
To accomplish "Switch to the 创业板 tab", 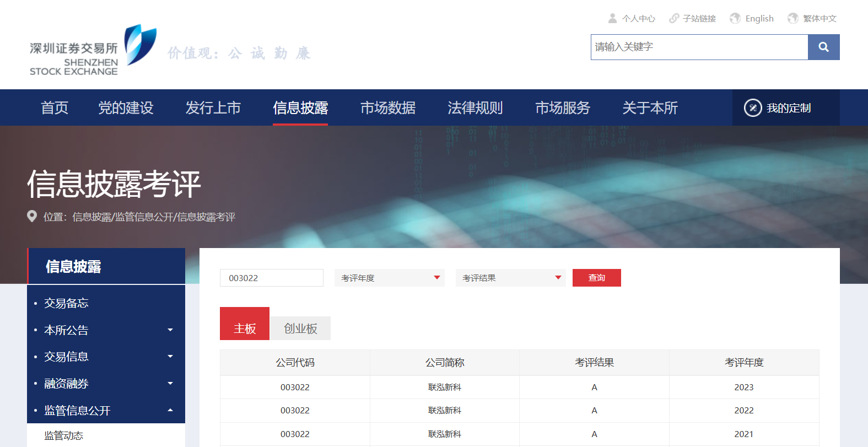I will 300,328.
